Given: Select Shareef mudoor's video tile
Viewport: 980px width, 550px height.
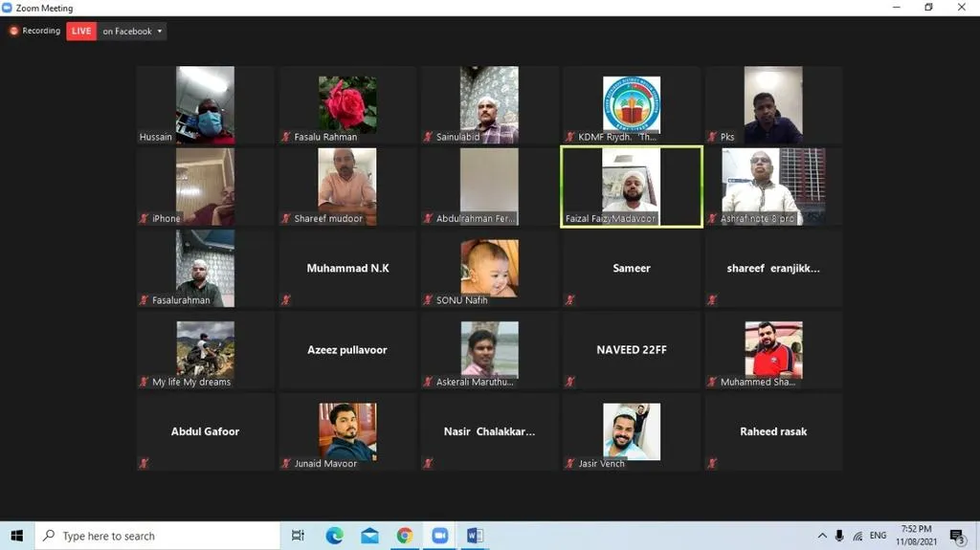Looking at the screenshot, I should pyautogui.click(x=347, y=187).
